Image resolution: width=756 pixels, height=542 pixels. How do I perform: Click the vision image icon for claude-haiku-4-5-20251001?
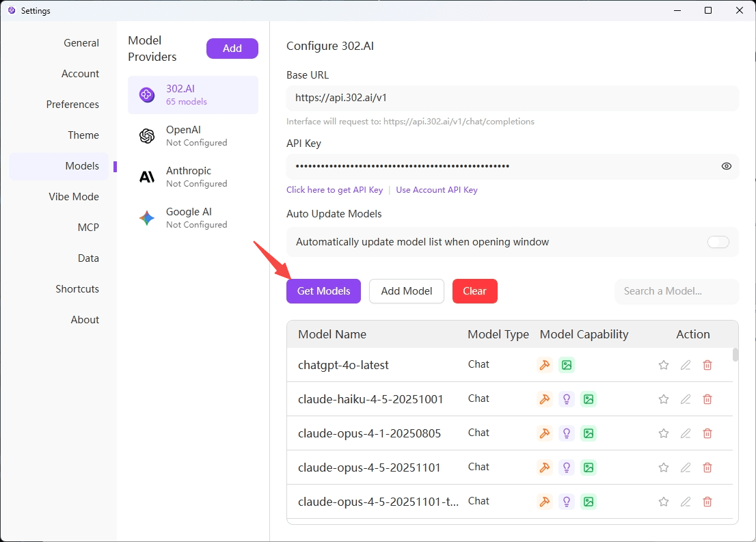click(588, 399)
